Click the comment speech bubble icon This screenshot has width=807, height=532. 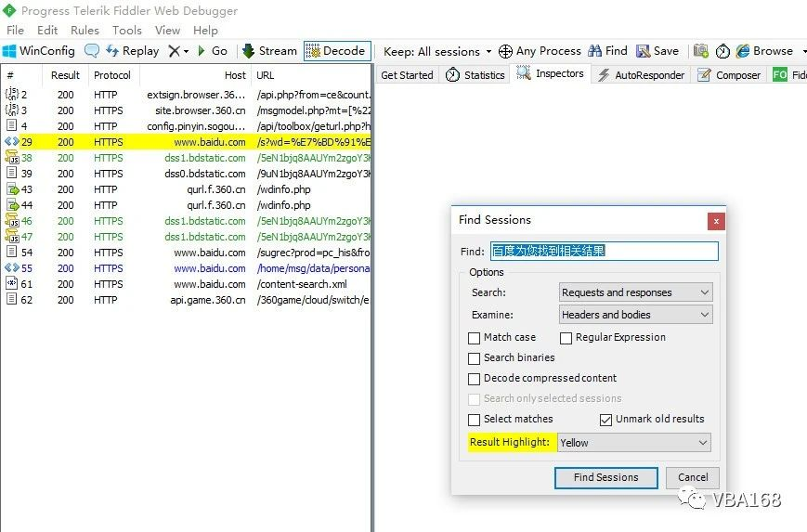click(92, 51)
